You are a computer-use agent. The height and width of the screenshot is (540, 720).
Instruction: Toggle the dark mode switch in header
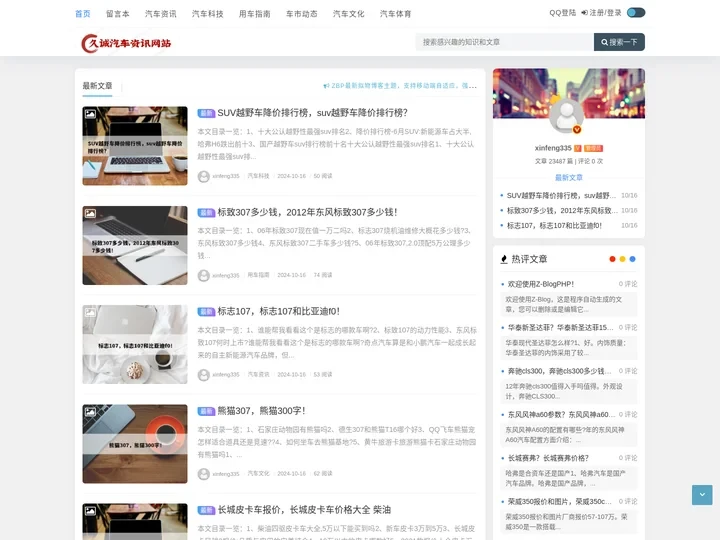636,13
